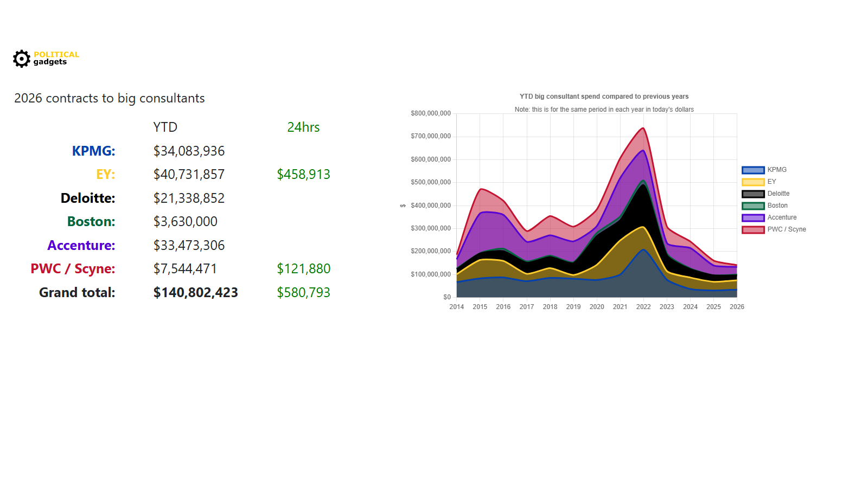Viewport: 868px width, 488px height.
Task: Click the Accenture legend label
Action: click(782, 217)
